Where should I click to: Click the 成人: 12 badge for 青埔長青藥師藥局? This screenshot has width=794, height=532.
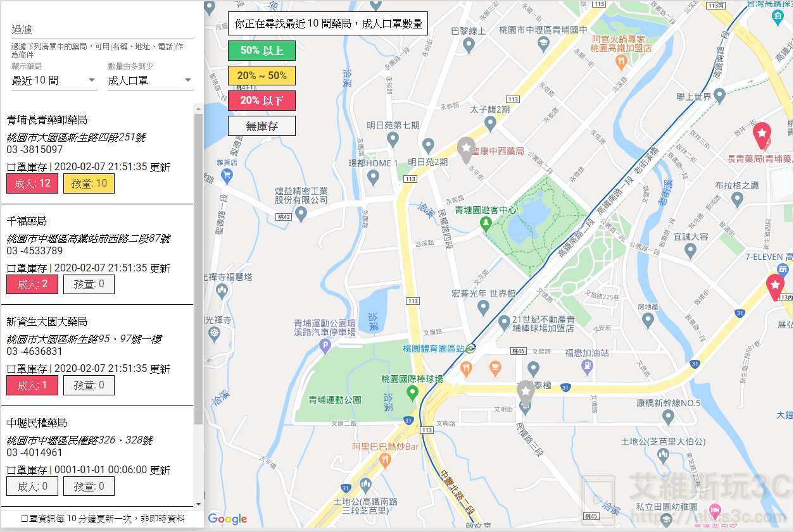pos(32,183)
